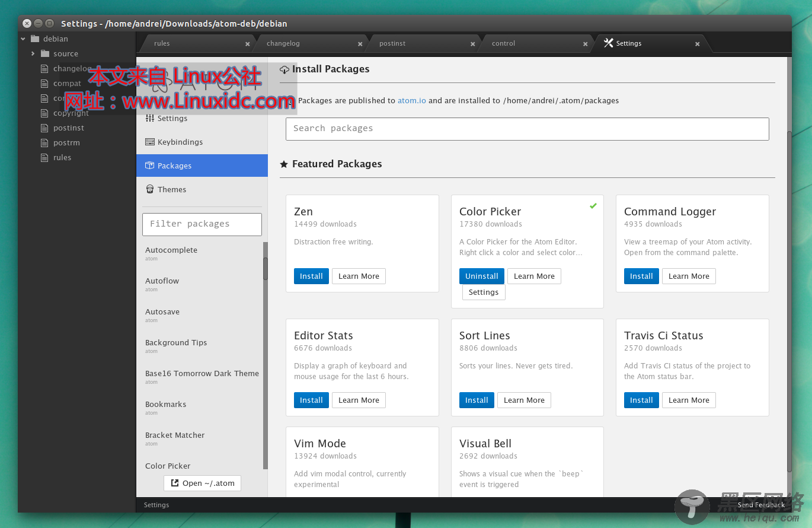Open Color Picker package Settings button
Image resolution: width=812 pixels, height=528 pixels.
pos(484,292)
